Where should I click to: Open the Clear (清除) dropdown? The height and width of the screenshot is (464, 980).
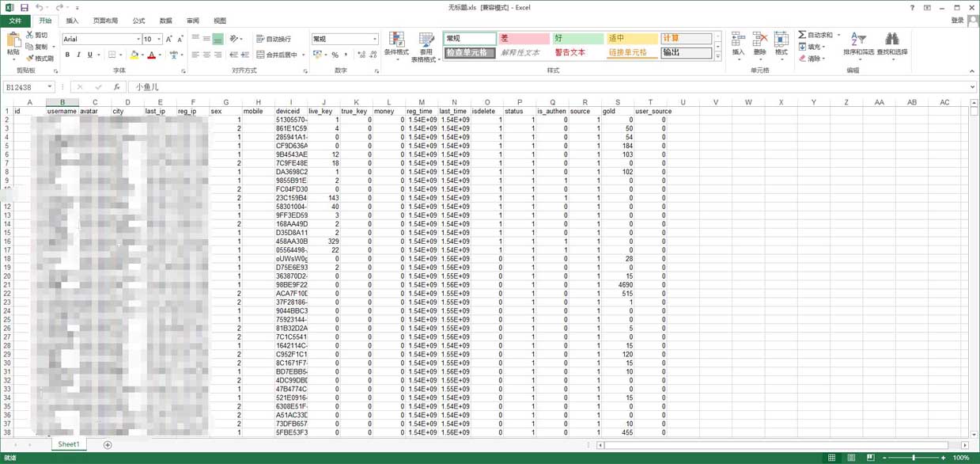click(x=812, y=59)
